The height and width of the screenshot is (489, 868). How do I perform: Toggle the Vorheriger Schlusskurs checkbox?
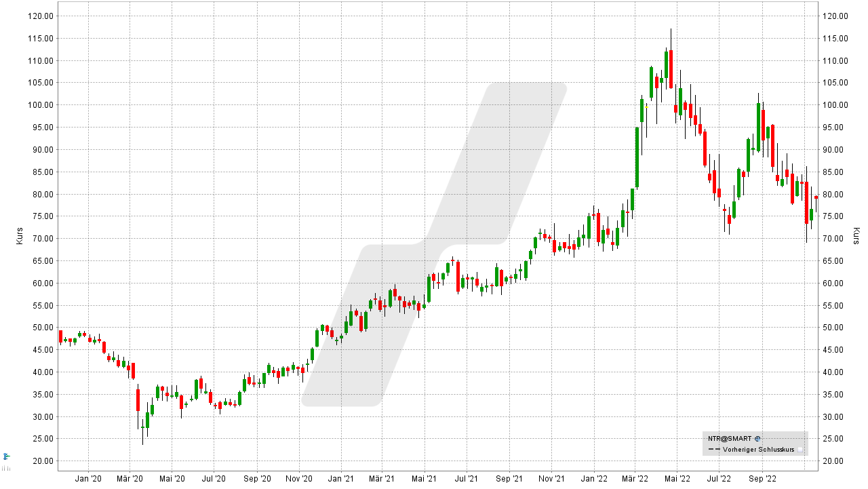point(800,450)
